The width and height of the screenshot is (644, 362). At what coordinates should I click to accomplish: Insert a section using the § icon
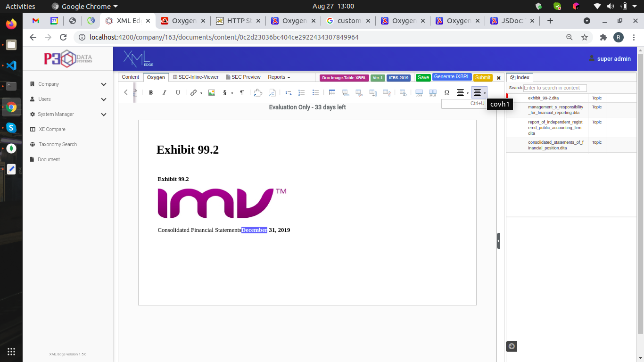[225, 93]
